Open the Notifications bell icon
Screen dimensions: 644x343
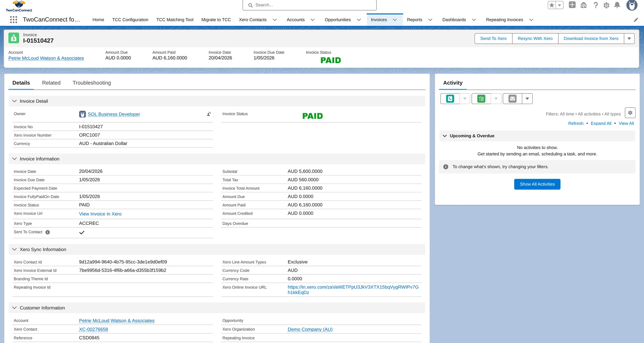pyautogui.click(x=617, y=5)
